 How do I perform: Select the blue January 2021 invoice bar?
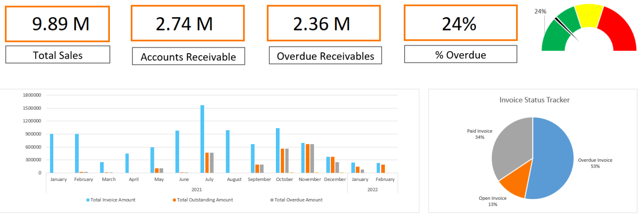tap(52, 153)
